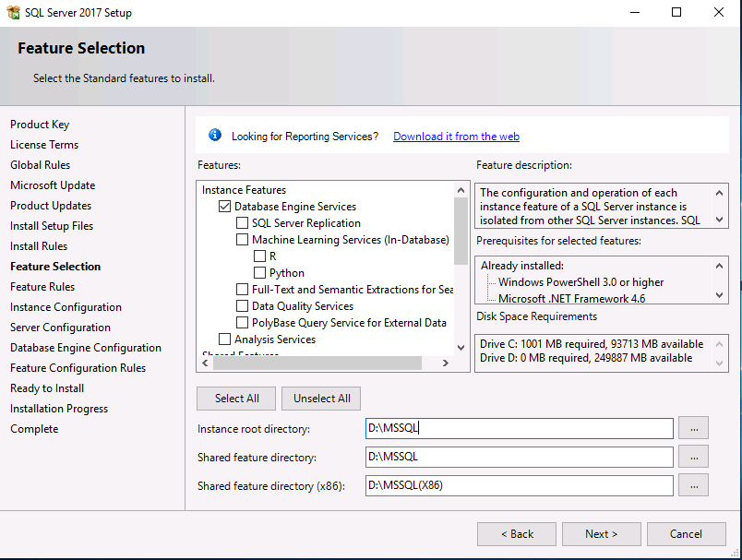
Task: Edit the Shared feature directory (x86) field
Action: [x=519, y=486]
